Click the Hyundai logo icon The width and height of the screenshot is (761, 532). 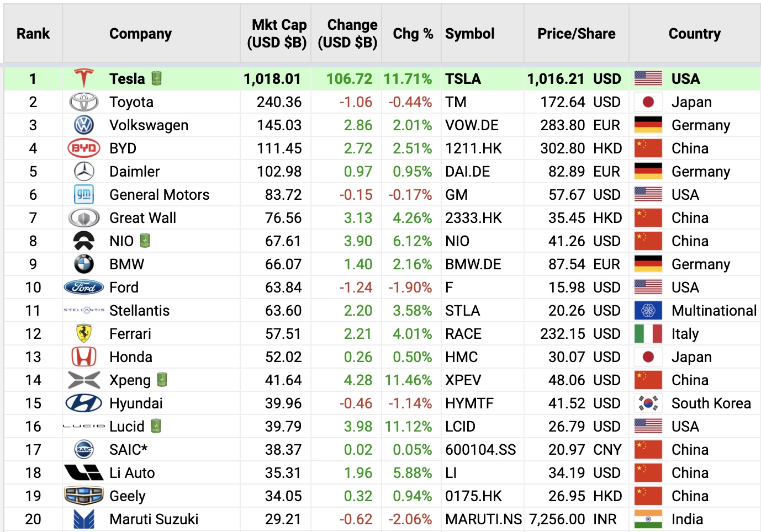click(x=84, y=403)
